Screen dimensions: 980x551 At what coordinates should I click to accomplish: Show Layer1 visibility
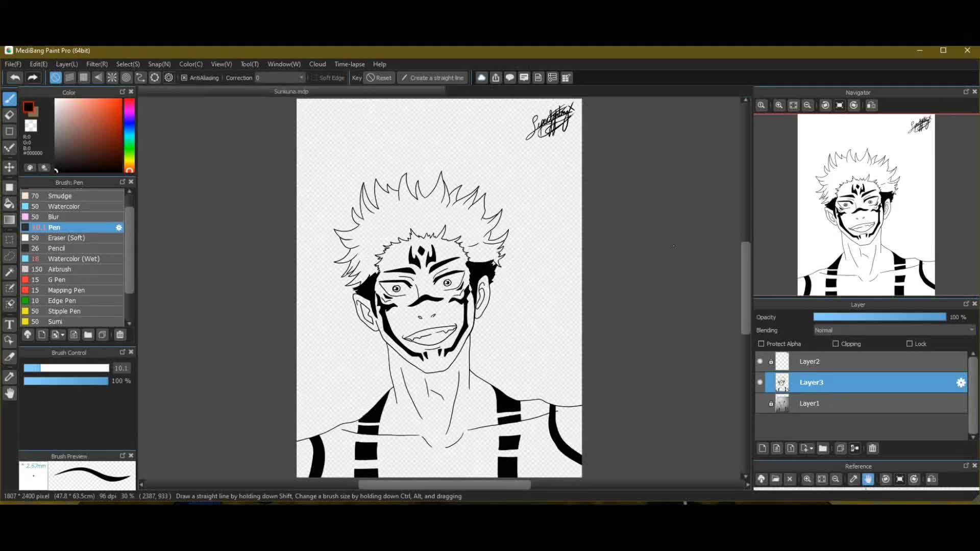[x=760, y=404]
